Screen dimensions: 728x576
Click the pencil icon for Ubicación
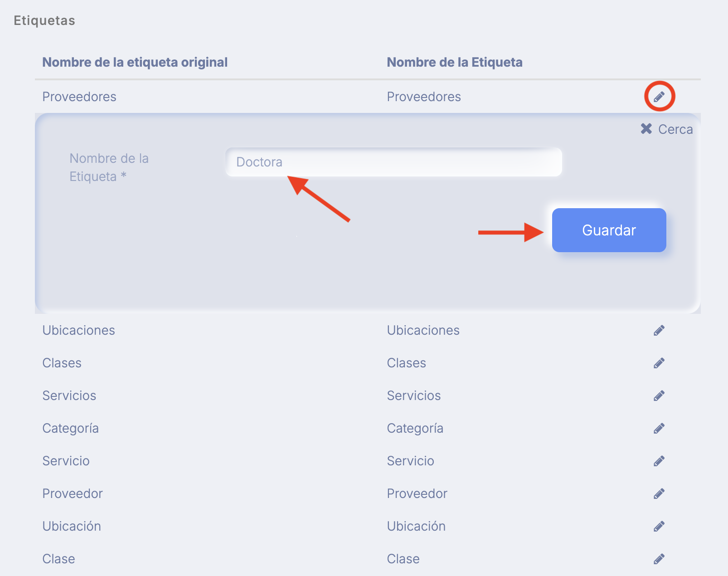click(x=659, y=526)
